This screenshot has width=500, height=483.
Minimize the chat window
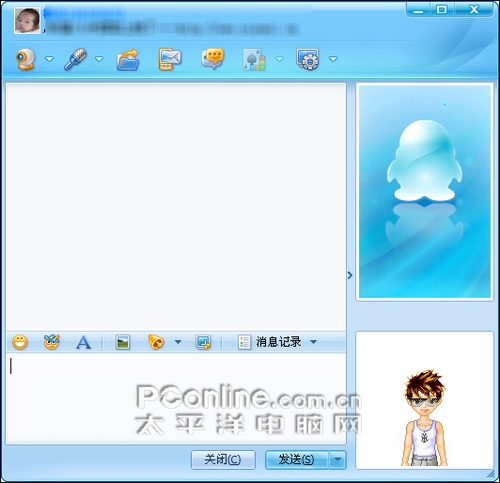[x=418, y=9]
